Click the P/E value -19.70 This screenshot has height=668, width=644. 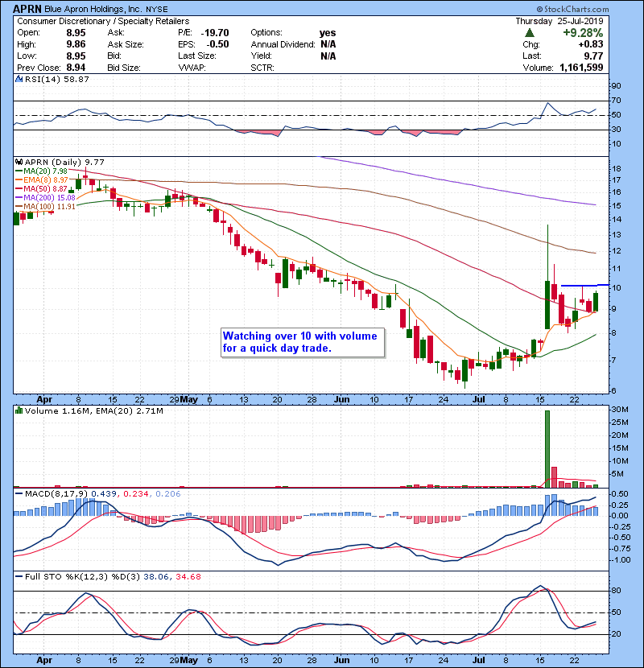215,33
